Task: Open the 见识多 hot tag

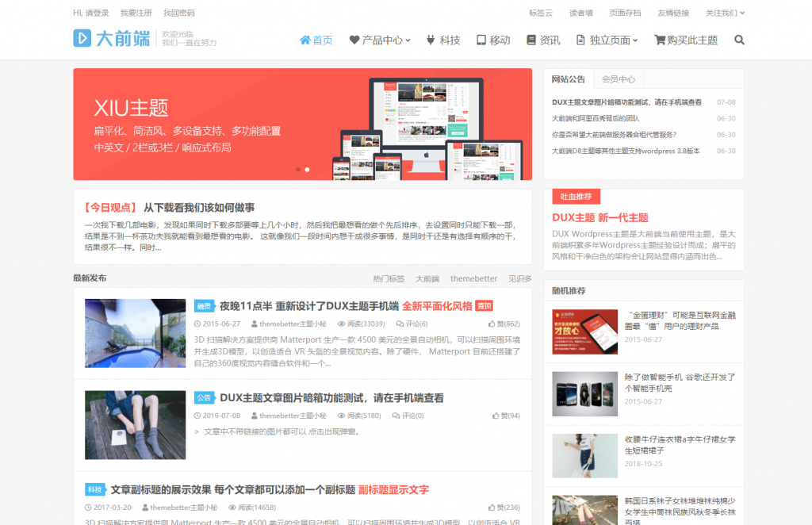Action: [520, 278]
